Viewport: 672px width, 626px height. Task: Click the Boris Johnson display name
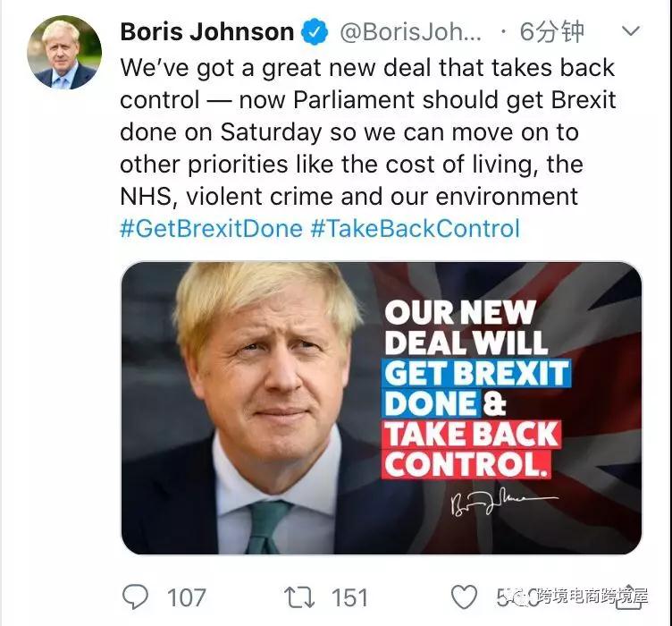(207, 31)
